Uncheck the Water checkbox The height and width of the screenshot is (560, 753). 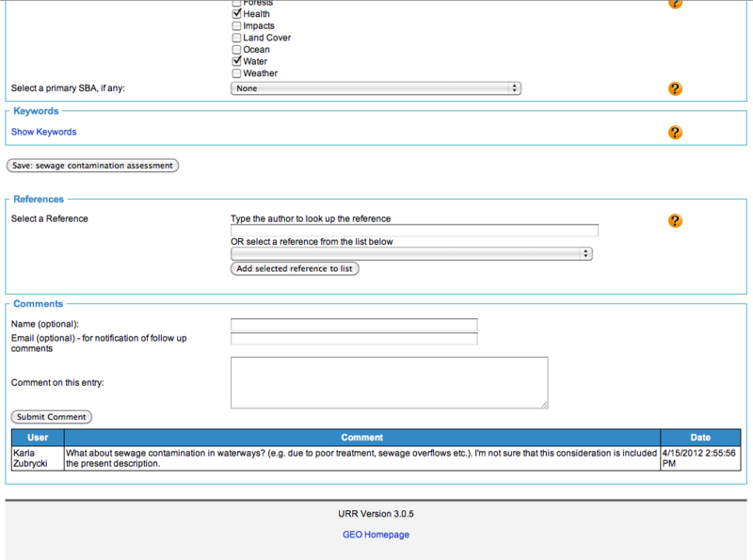pos(236,61)
